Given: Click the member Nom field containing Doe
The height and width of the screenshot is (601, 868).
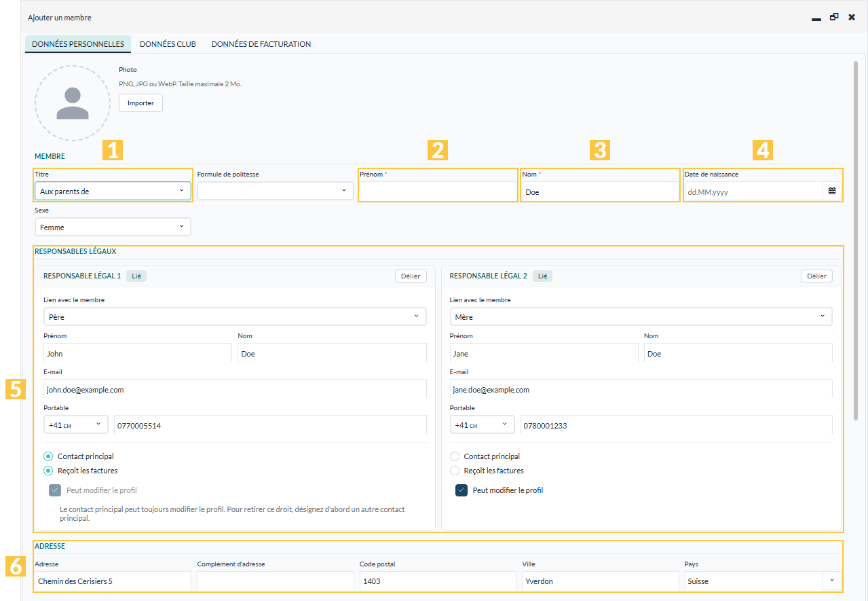Looking at the screenshot, I should (x=600, y=192).
